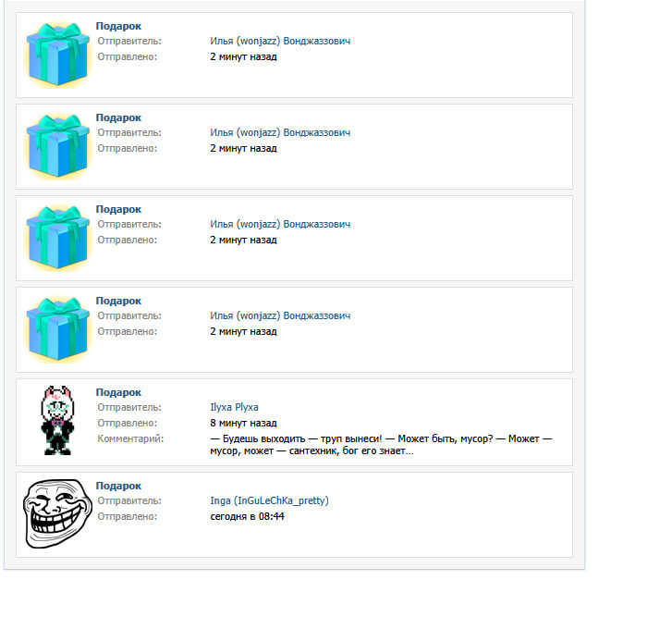Click the trollface gift image

57,513
